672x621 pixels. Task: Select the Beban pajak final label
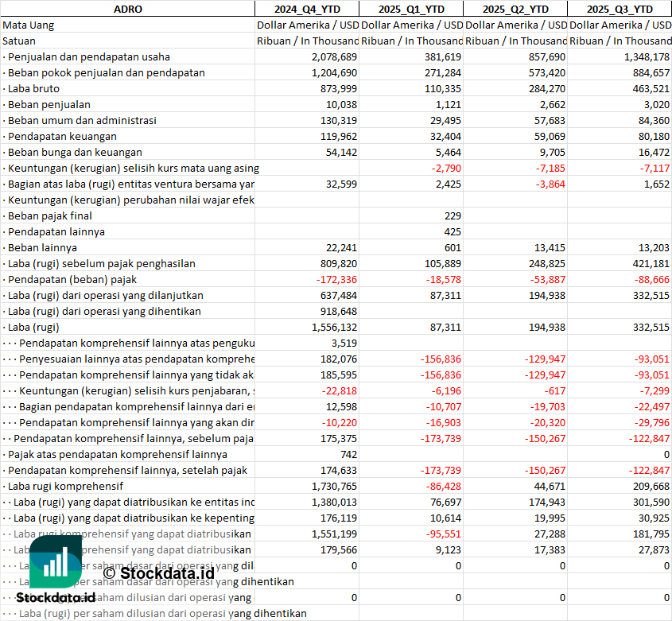coord(50,215)
